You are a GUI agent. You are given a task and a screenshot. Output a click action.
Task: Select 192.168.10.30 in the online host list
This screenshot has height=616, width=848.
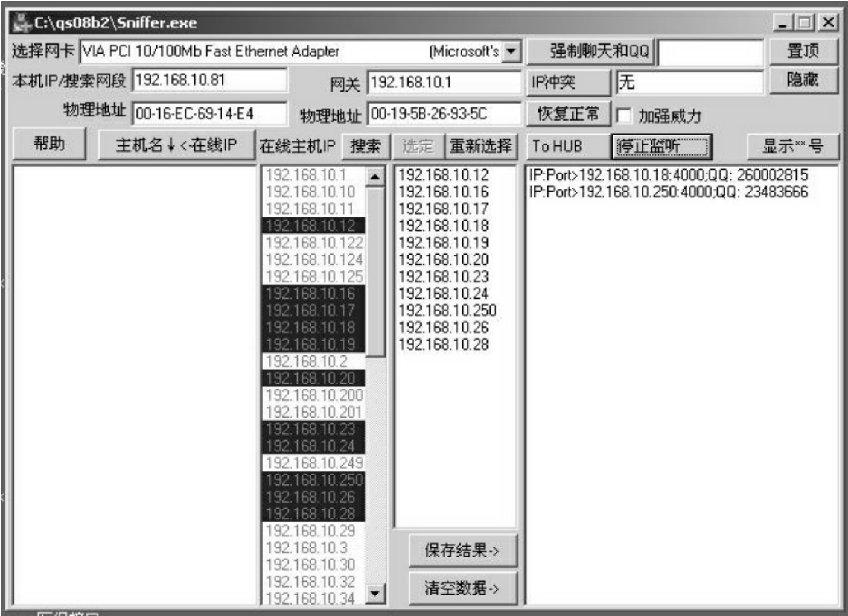(x=314, y=565)
